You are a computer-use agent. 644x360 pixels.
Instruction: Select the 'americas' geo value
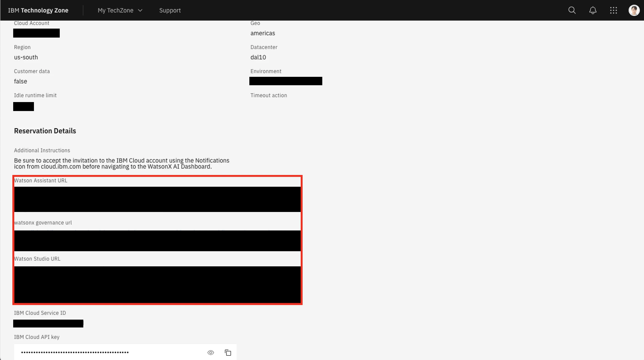263,33
